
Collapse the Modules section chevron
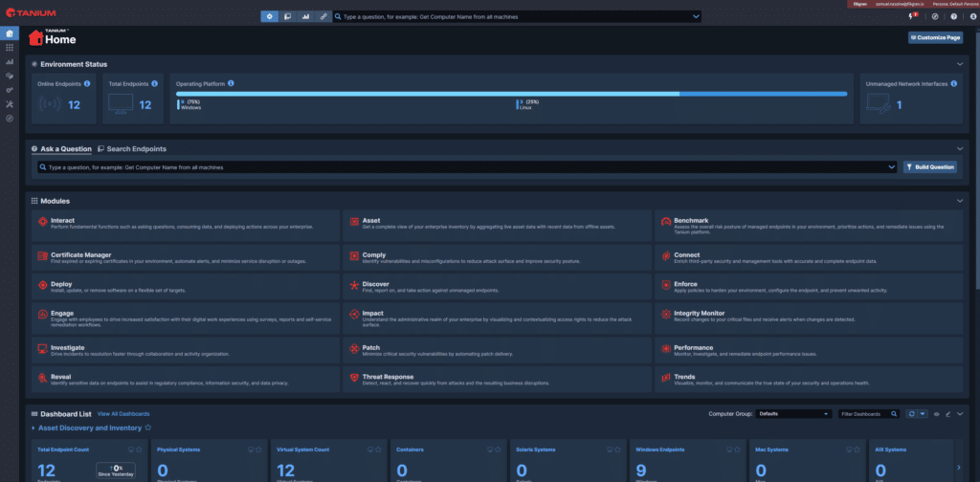tap(960, 201)
